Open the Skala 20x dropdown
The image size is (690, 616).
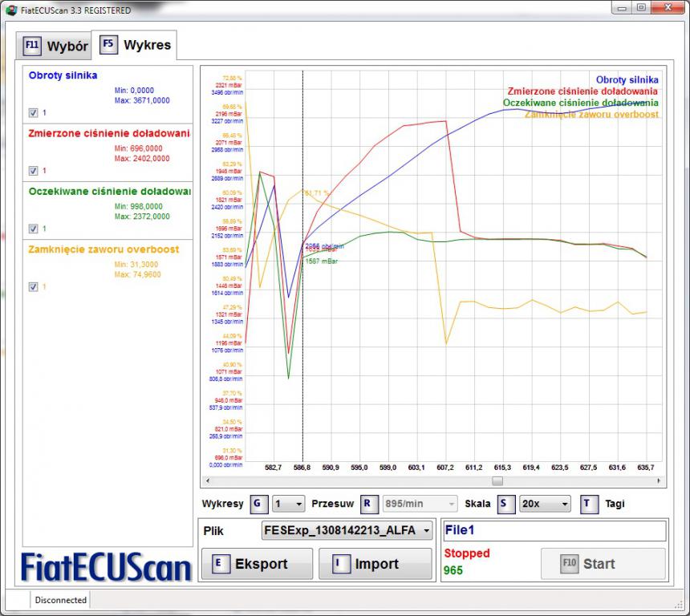click(x=545, y=504)
